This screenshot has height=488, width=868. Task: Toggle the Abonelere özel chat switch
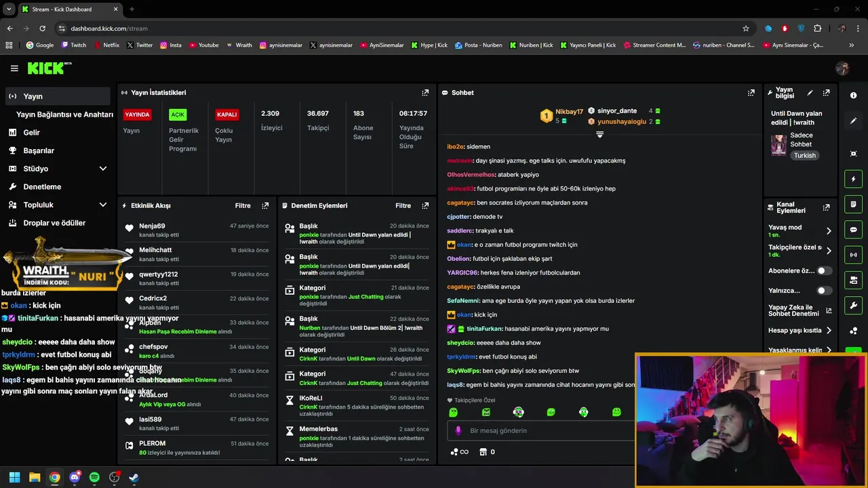824,270
